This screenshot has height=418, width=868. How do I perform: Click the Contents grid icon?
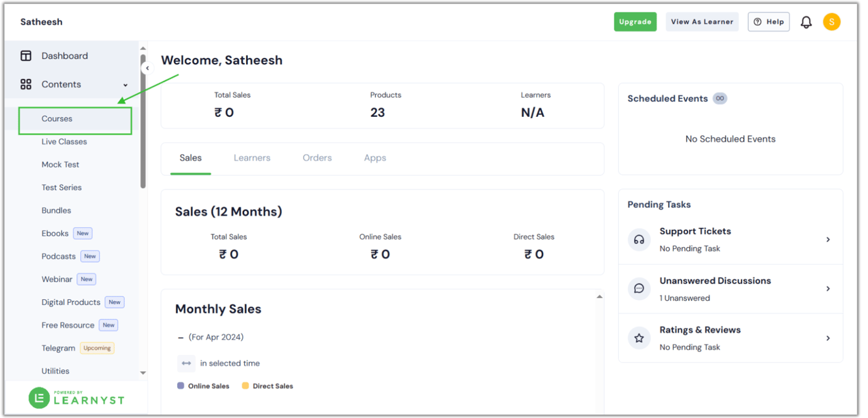pyautogui.click(x=26, y=84)
